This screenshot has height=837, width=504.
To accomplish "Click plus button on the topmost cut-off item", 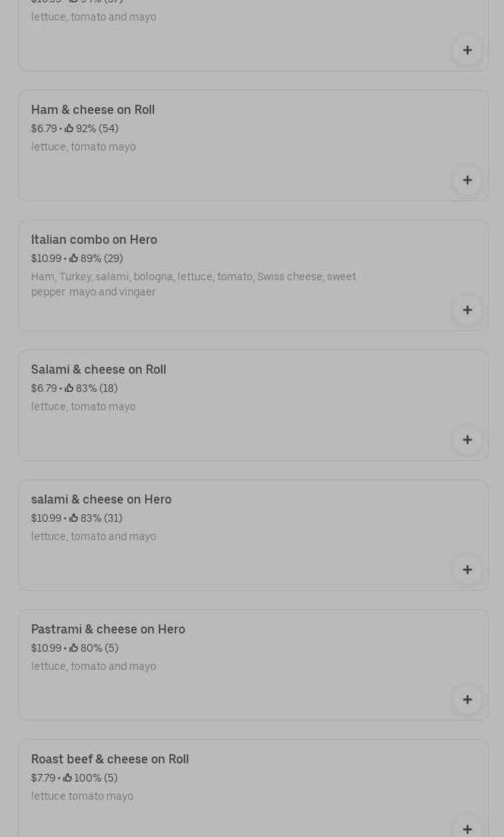I will [x=467, y=50].
